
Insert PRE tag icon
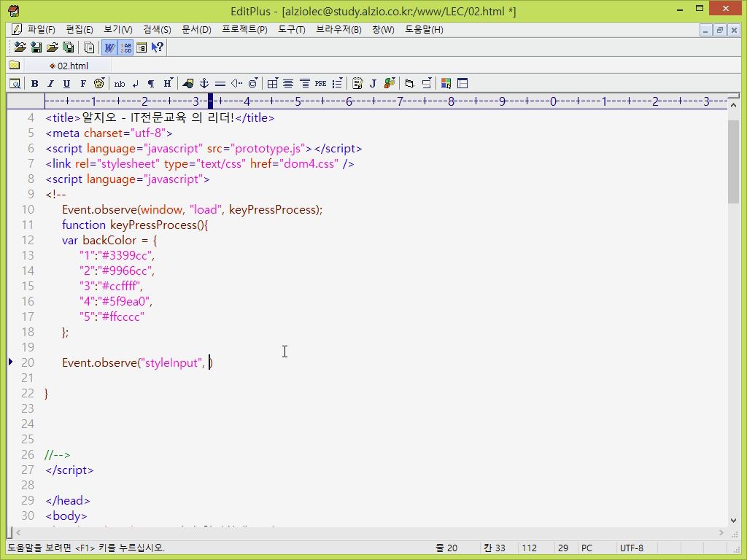321,84
